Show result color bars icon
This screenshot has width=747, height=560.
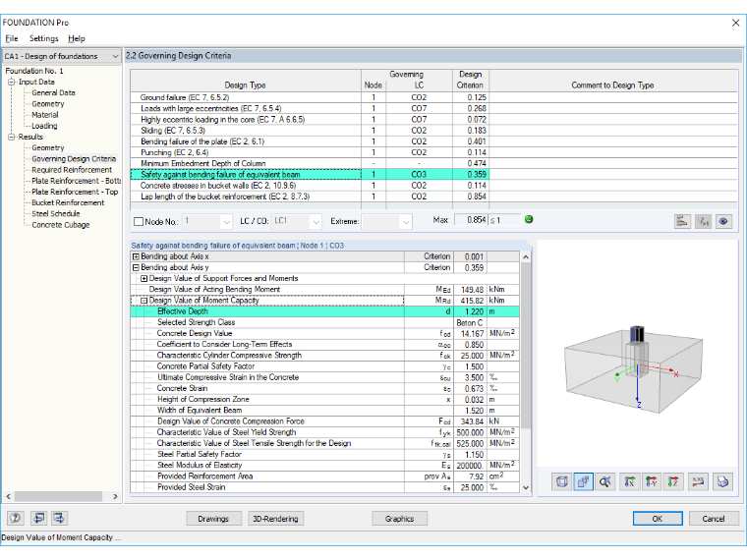tap(682, 221)
